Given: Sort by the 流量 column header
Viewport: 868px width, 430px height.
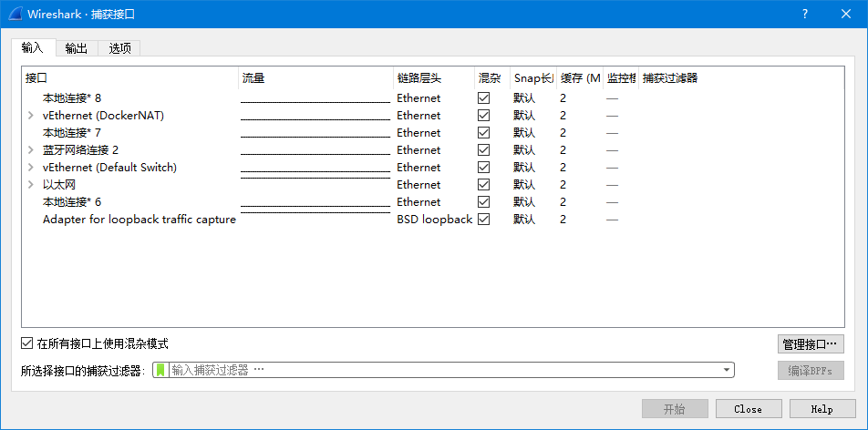Looking at the screenshot, I should (315, 78).
